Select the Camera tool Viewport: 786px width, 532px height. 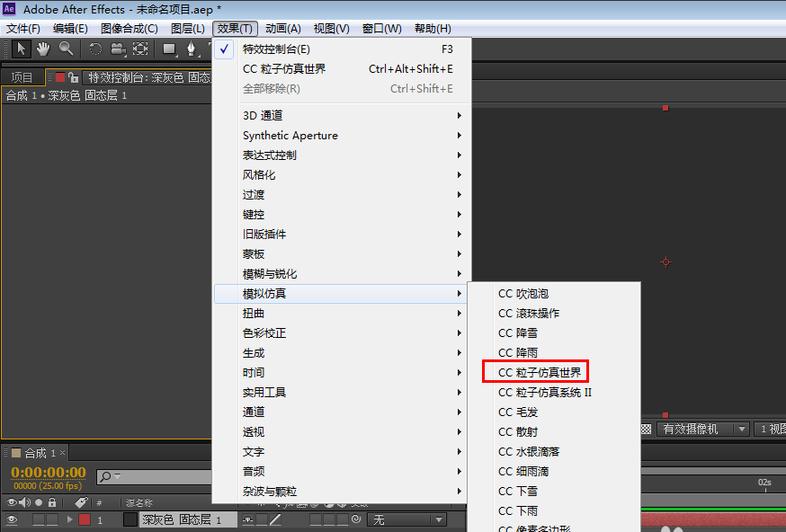(x=117, y=49)
